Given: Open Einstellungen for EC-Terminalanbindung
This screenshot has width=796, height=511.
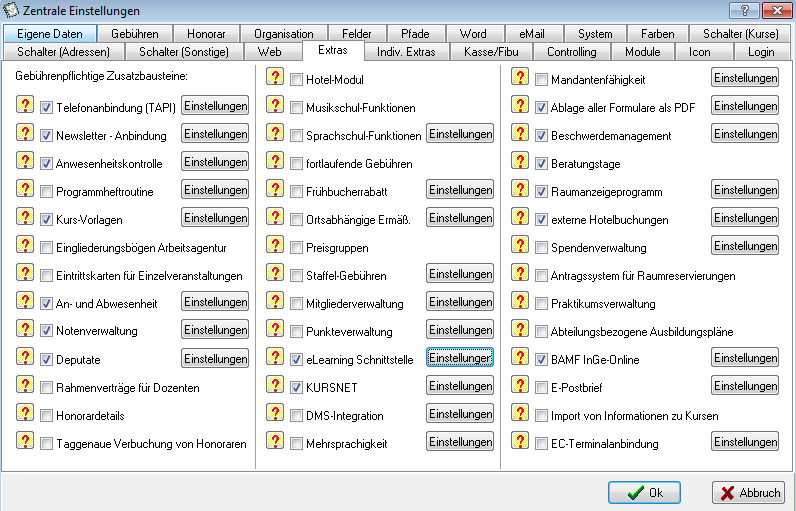Looking at the screenshot, I should (745, 441).
